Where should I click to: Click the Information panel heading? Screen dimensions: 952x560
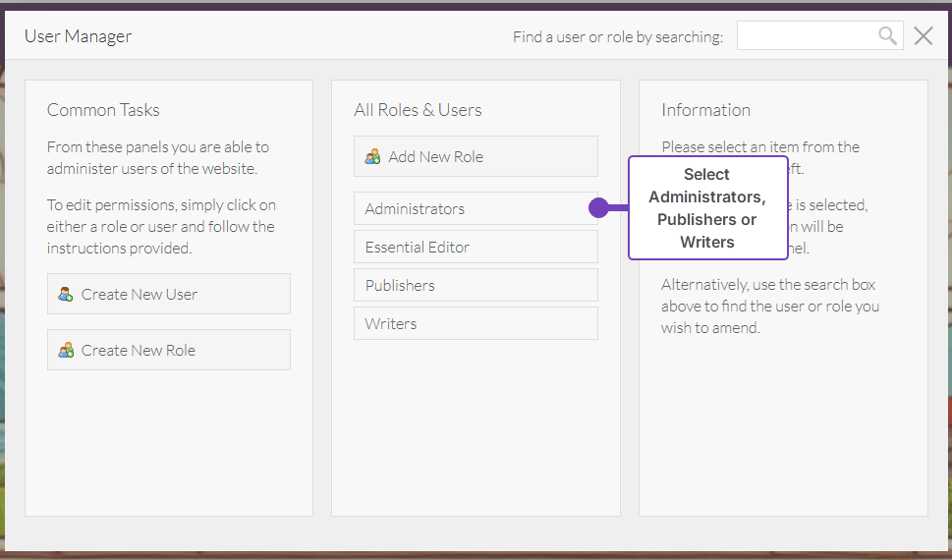point(705,110)
